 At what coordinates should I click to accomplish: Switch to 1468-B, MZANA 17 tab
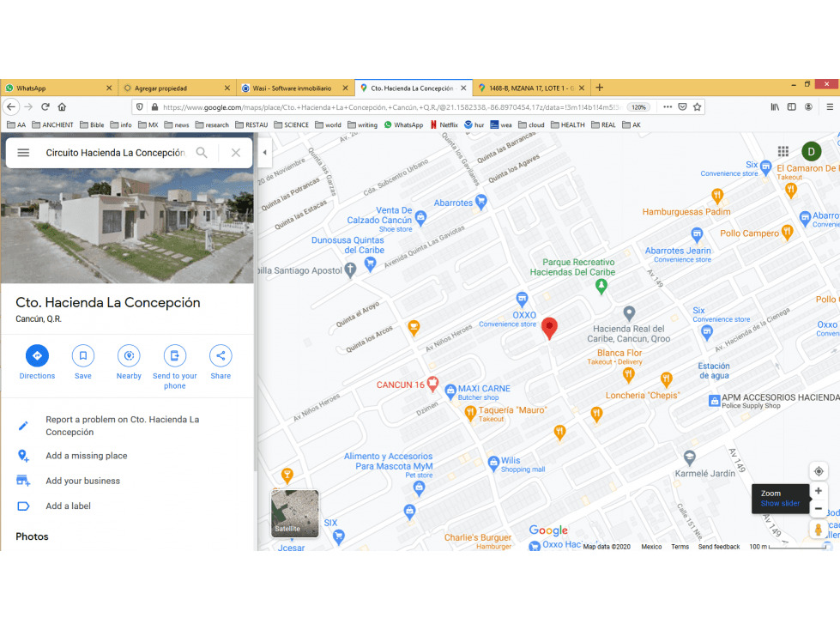click(x=531, y=88)
